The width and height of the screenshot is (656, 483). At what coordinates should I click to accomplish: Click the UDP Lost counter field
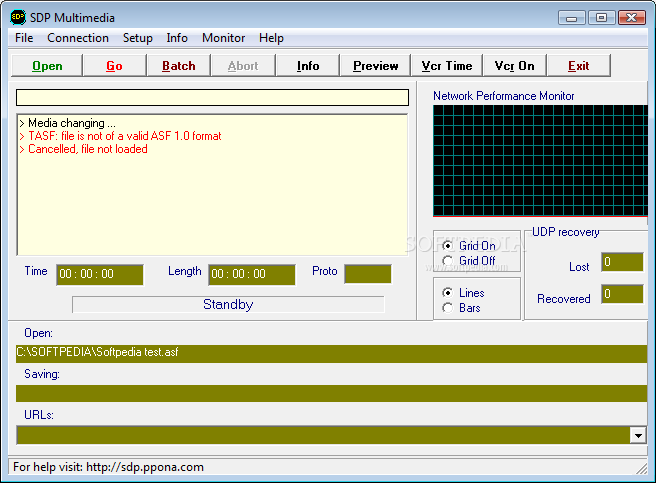(622, 262)
